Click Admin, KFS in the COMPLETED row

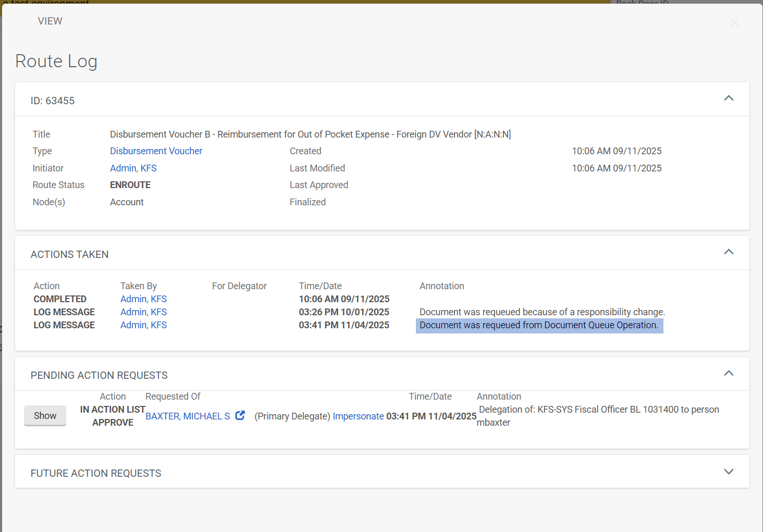pos(143,299)
